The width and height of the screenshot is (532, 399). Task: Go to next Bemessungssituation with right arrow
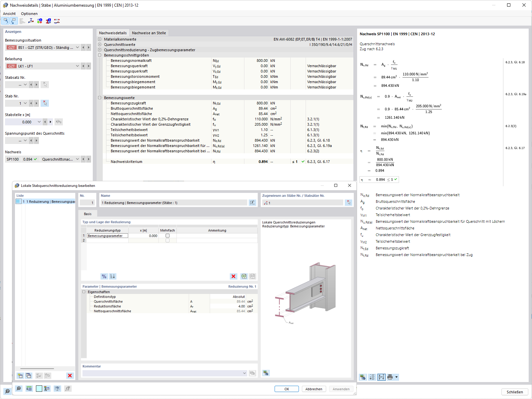[89, 48]
